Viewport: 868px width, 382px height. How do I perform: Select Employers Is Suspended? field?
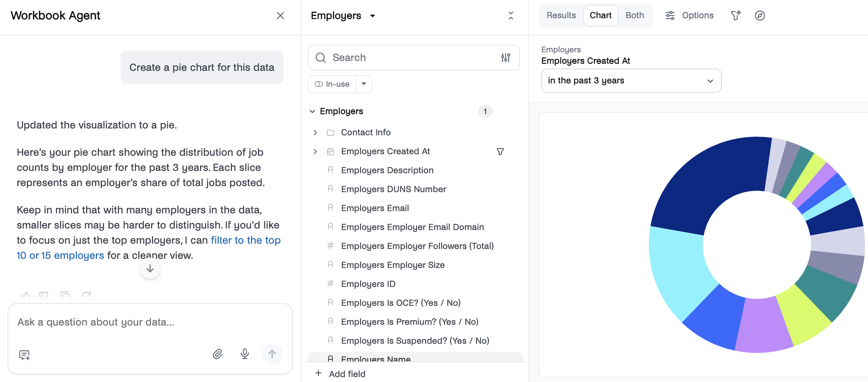pyautogui.click(x=415, y=341)
